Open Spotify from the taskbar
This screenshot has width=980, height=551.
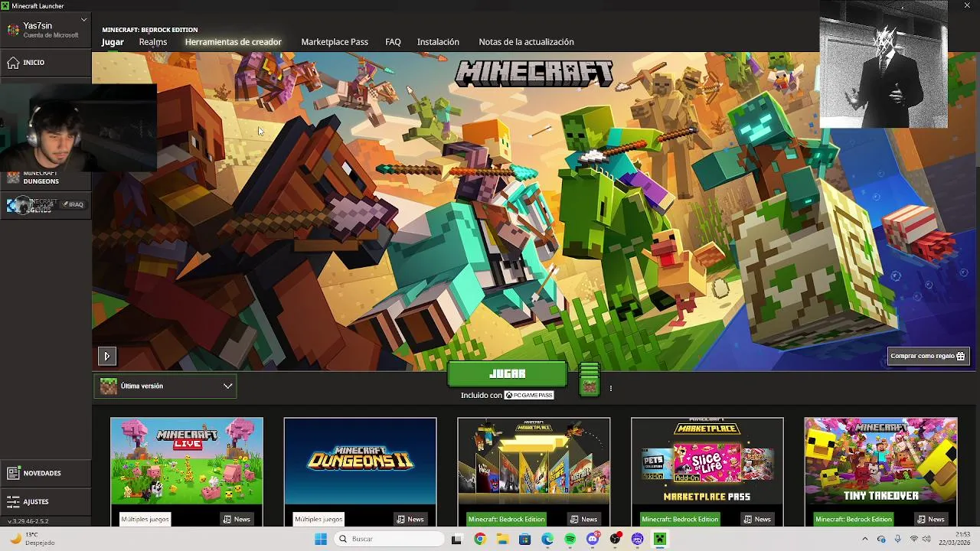570,539
